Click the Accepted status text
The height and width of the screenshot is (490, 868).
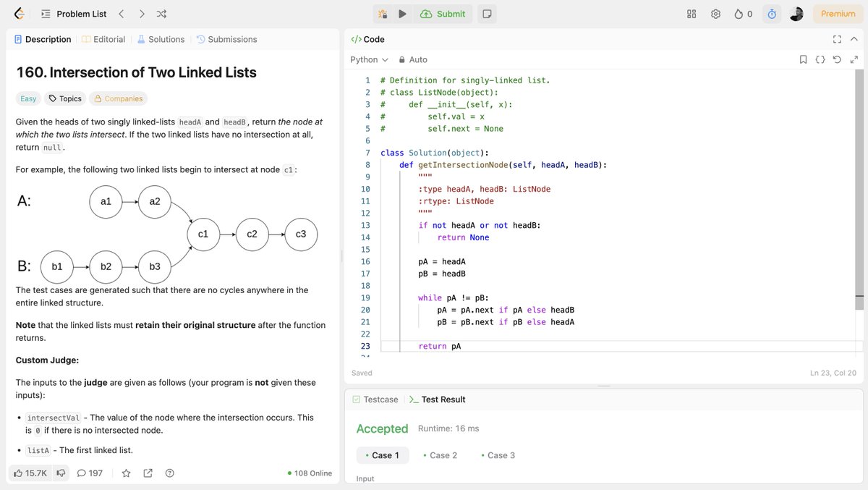coord(382,428)
